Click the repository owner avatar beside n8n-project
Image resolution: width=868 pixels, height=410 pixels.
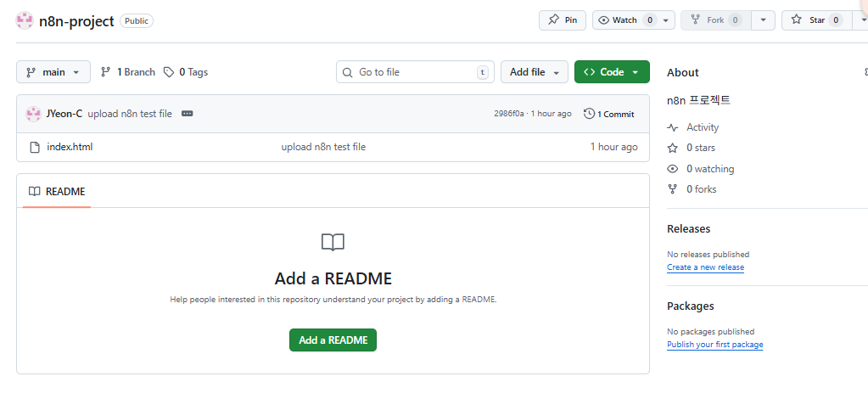[x=25, y=20]
